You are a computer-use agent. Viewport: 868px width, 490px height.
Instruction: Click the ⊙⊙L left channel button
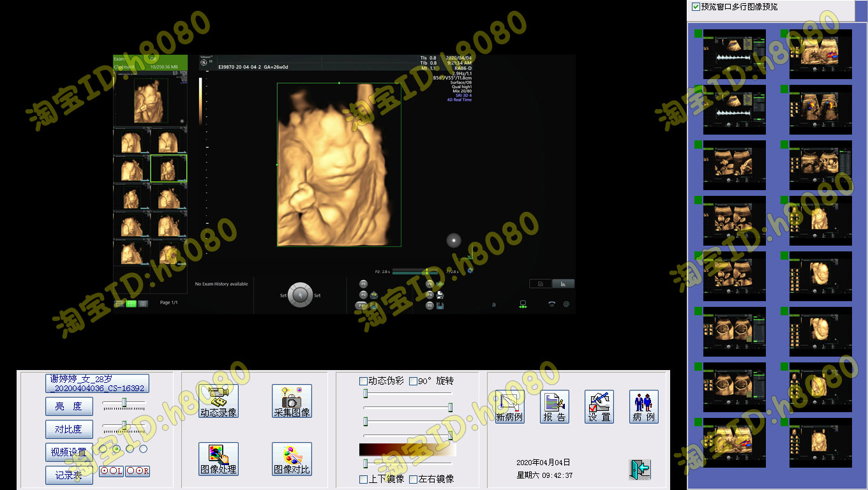click(111, 471)
